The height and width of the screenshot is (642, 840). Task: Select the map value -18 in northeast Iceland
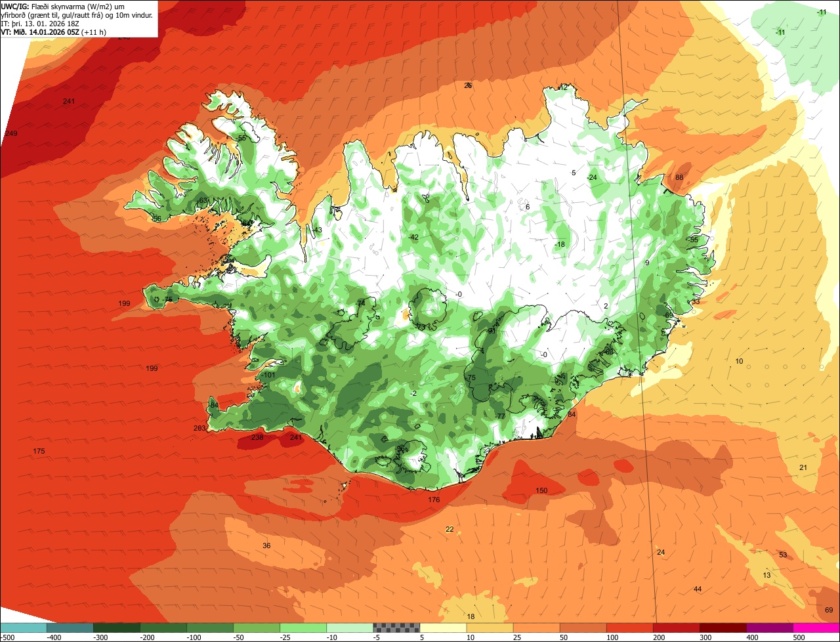(559, 244)
